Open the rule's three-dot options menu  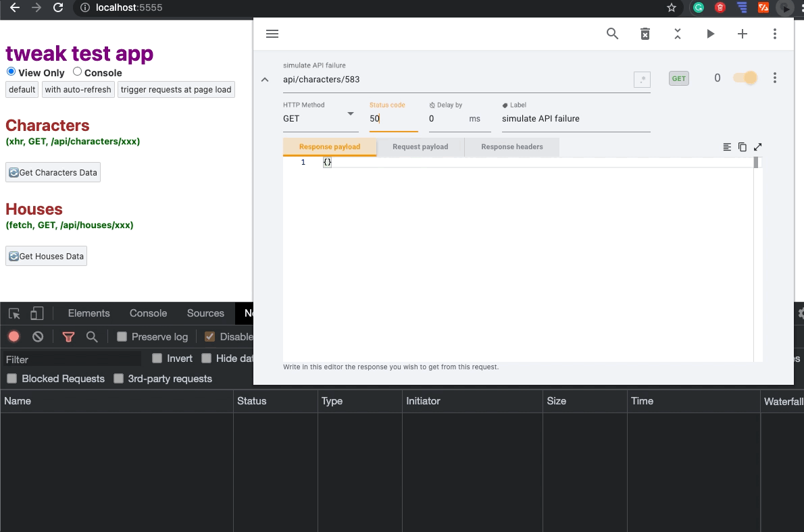(x=775, y=78)
